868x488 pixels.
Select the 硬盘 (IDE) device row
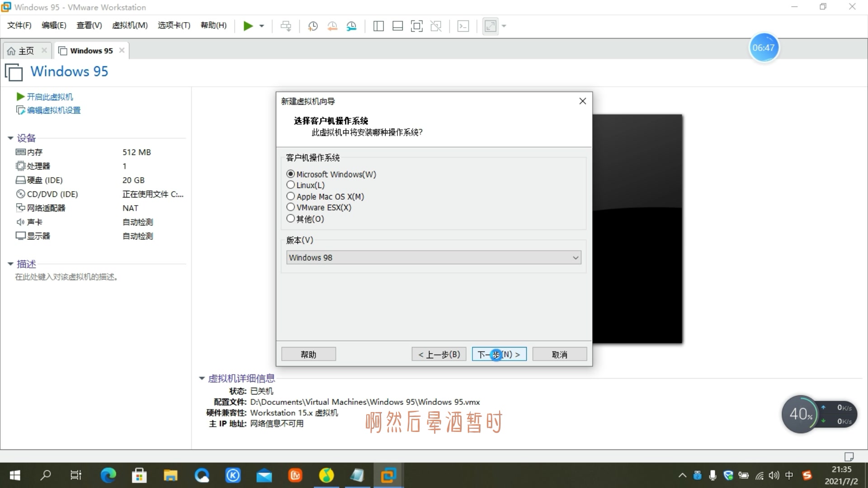tap(99, 180)
